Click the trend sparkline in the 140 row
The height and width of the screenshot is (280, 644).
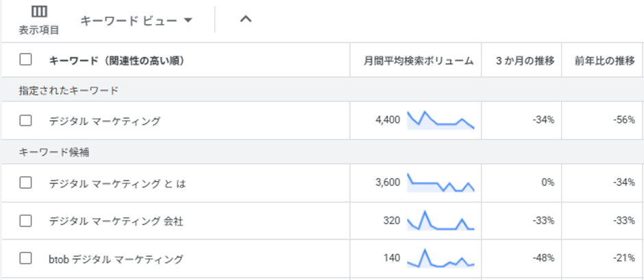(x=441, y=258)
